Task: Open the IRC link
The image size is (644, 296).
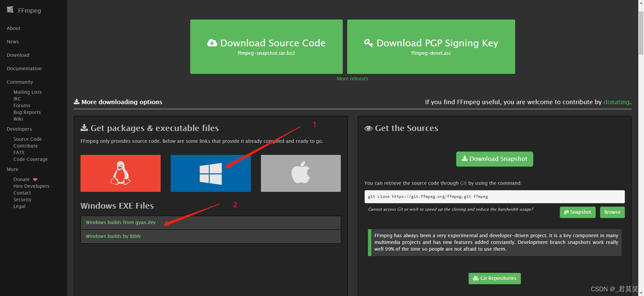Action: (17, 99)
